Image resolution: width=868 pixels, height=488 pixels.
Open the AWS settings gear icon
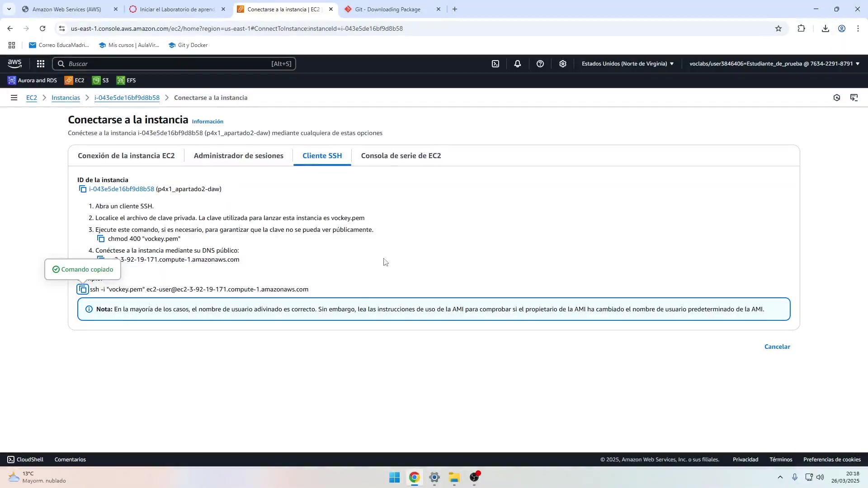[x=563, y=64]
